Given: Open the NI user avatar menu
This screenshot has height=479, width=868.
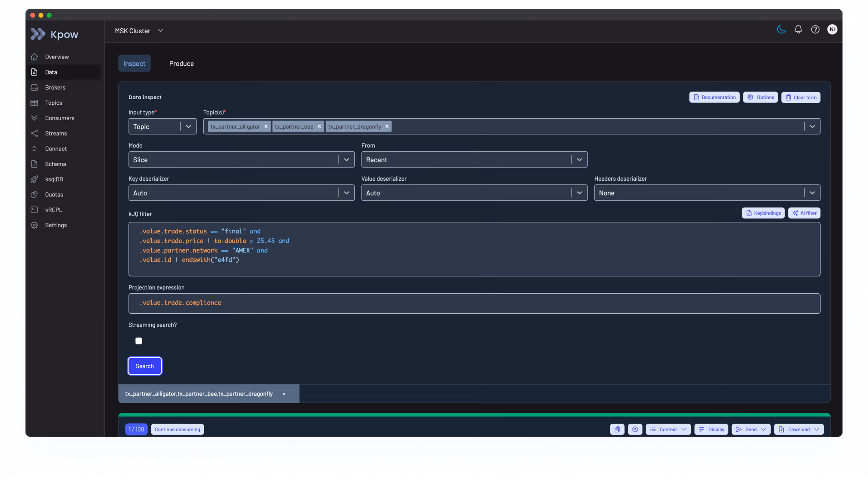Looking at the screenshot, I should [x=832, y=30].
